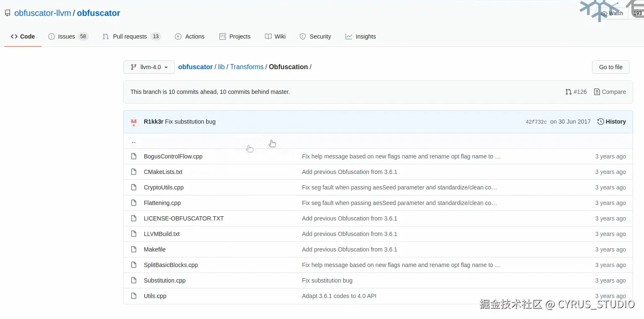The width and height of the screenshot is (644, 319).
Task: Open commit message in Substitution.cpp row
Action: pyautogui.click(x=327, y=280)
